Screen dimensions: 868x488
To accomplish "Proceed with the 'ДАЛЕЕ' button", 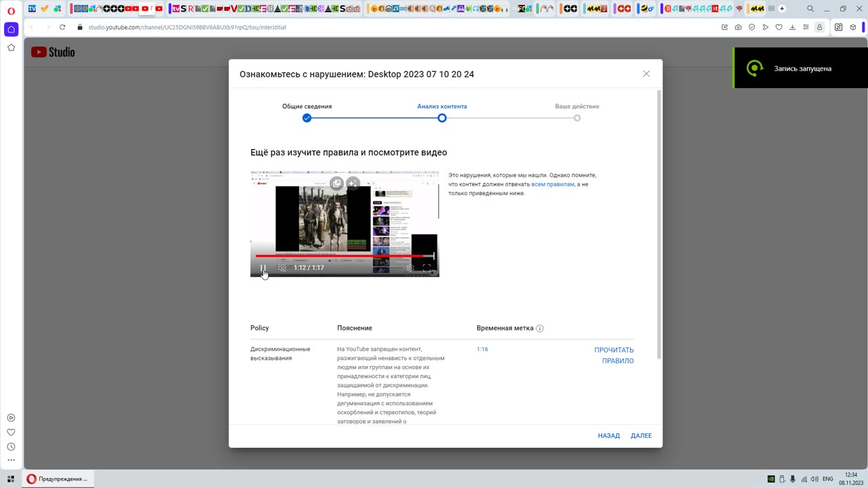I will tap(641, 436).
